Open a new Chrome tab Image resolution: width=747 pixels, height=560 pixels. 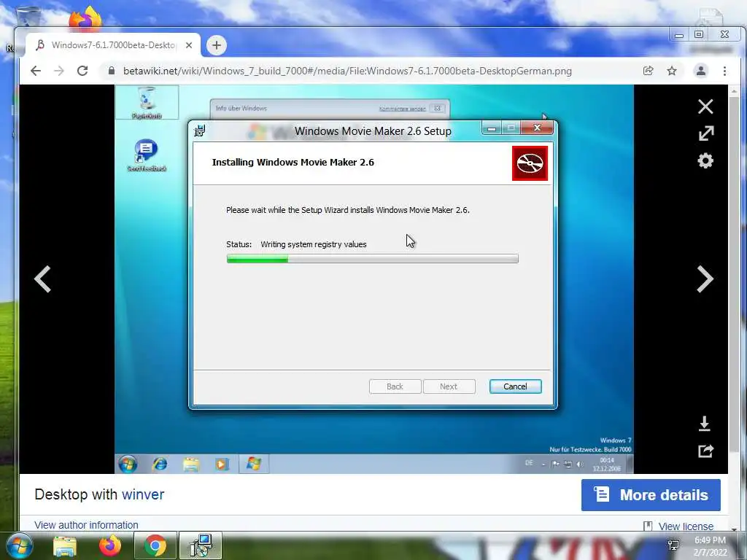[216, 45]
